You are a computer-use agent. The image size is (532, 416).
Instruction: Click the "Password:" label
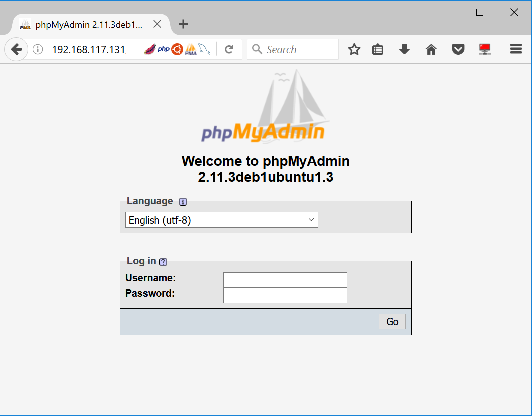pos(150,293)
